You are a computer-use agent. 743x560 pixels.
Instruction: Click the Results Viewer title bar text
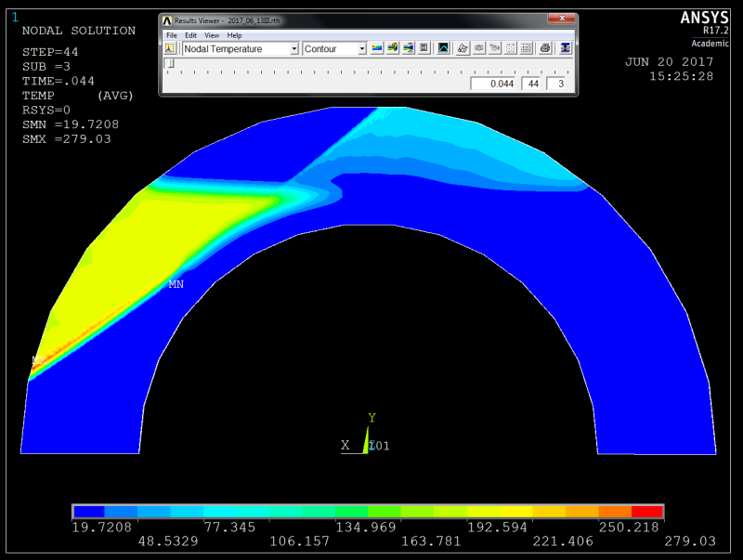click(227, 20)
